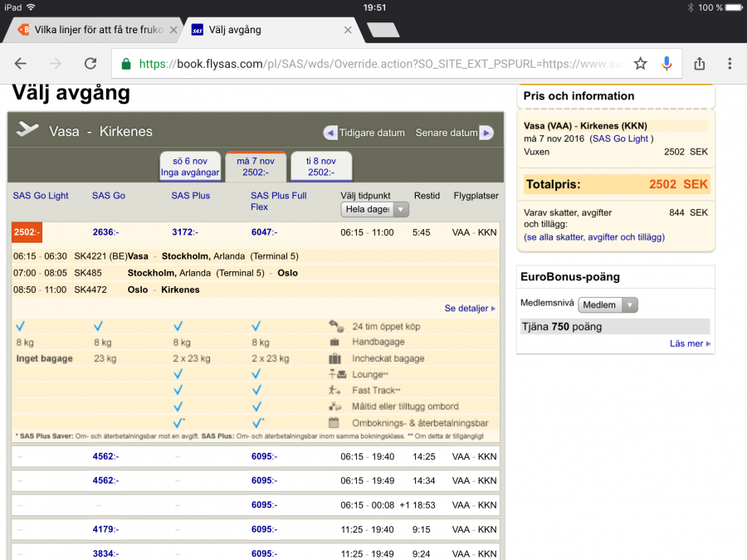747x560 pixels.
Task: Select the 2502:- SAS Go Light fare
Action: (27, 232)
